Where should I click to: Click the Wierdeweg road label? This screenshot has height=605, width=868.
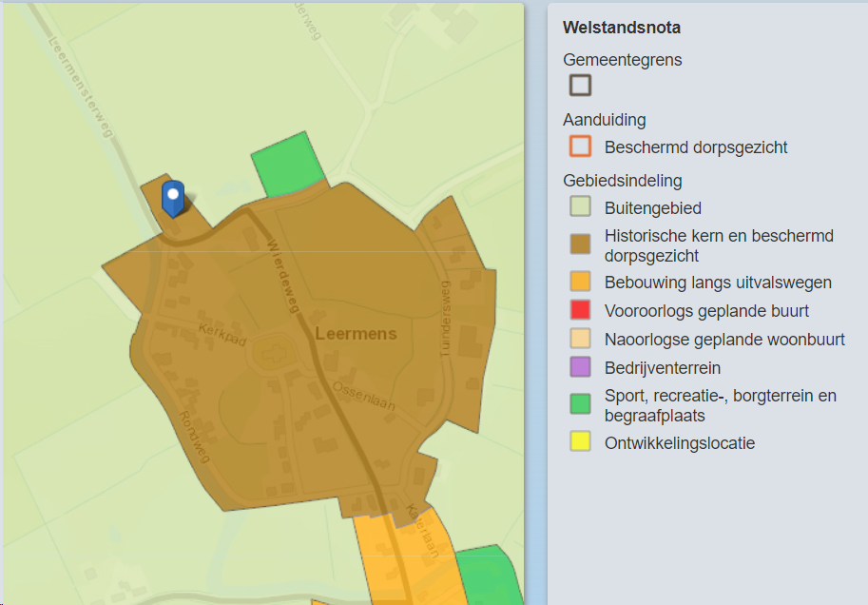pos(283,277)
